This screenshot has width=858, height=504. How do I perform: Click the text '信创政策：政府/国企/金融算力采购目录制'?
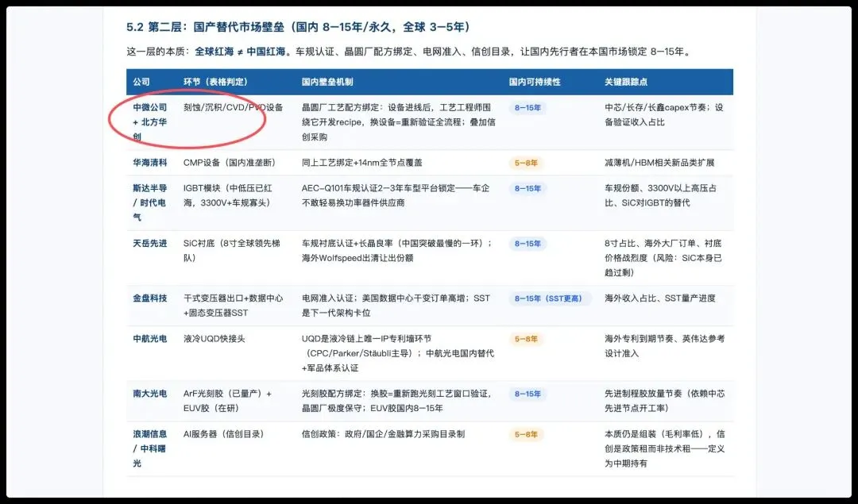click(383, 434)
